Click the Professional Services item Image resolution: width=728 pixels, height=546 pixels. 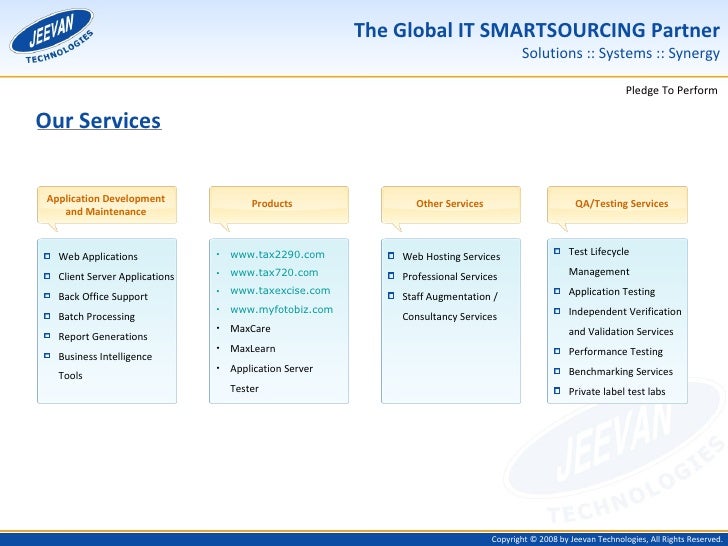449,277
